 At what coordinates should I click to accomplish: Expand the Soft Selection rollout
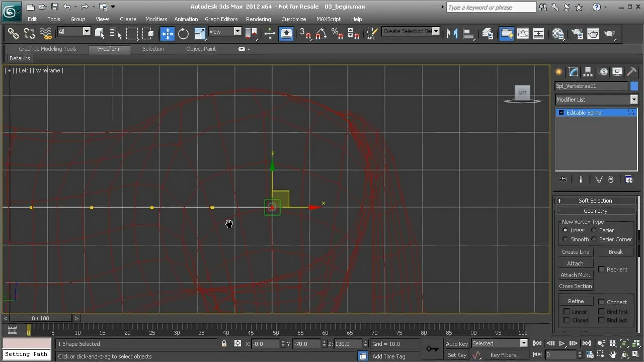point(595,201)
